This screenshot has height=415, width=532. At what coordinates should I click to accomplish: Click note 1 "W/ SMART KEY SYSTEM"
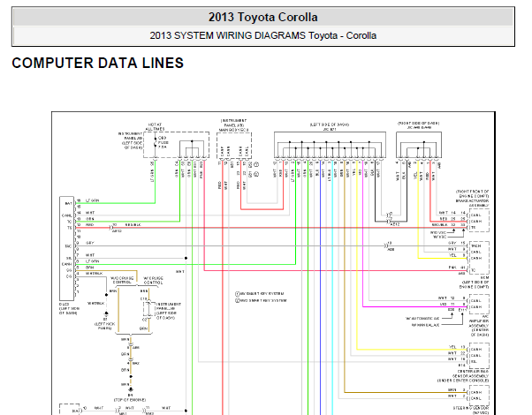pos(260,294)
